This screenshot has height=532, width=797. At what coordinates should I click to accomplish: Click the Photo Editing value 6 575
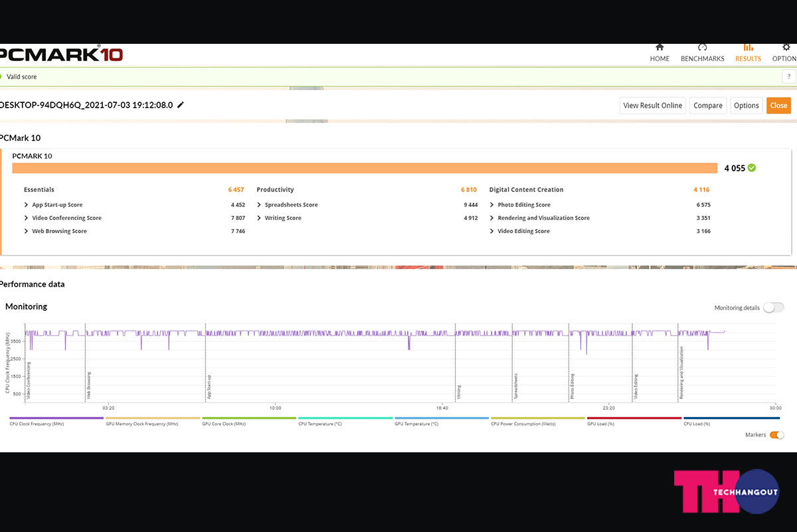pos(703,205)
